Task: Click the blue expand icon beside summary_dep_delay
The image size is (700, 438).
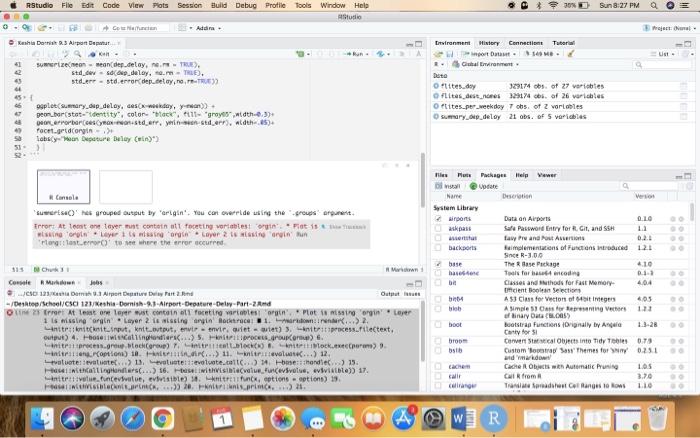Action: click(436, 117)
